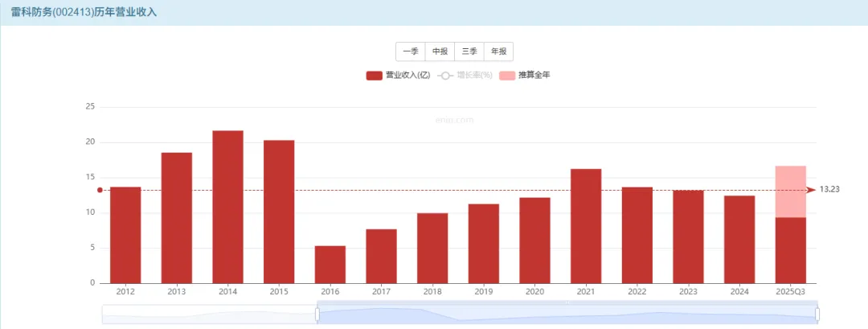Switch to the 一季 report tab
Viewport: 868px width, 329px height.
tap(410, 51)
